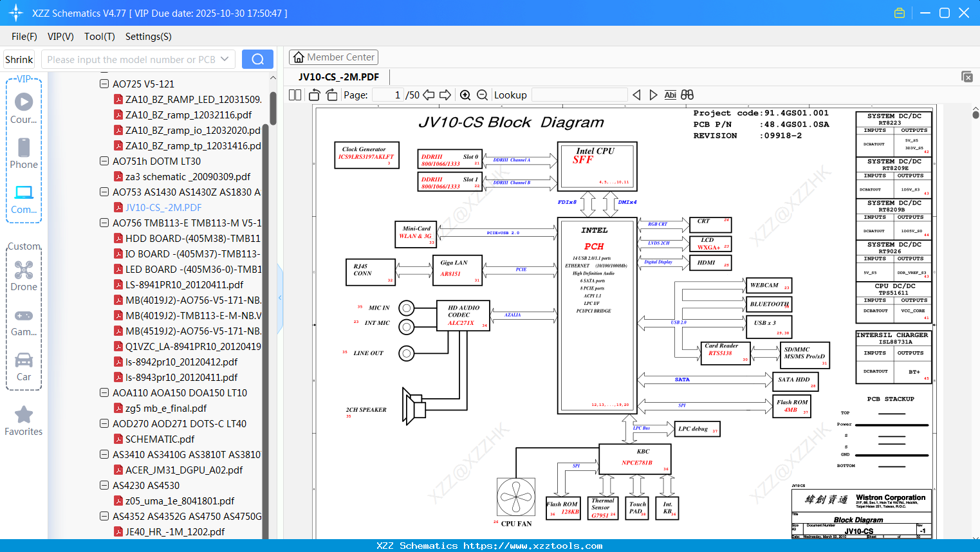Open LED BOARD -(405M36-0) file
Viewport: 980px width, 552px height.
(x=187, y=269)
